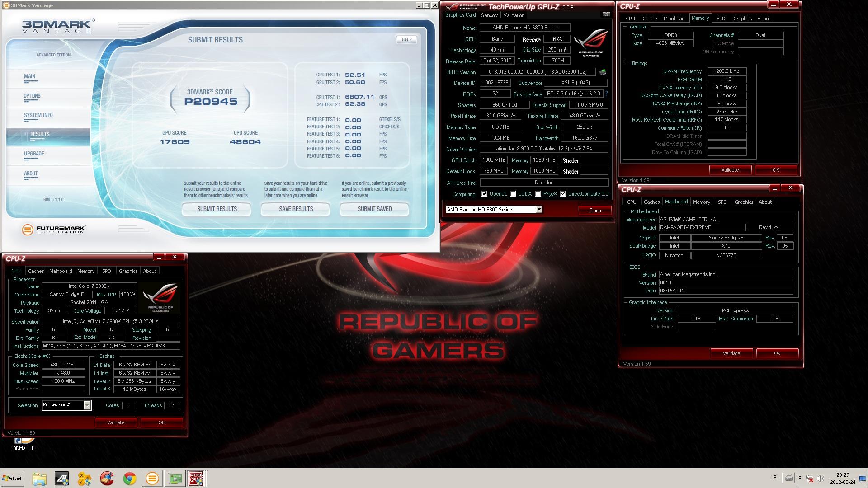Viewport: 868px width, 488px height.
Task: Toggle the DirectCompute 5.0 checkbox
Action: [563, 194]
